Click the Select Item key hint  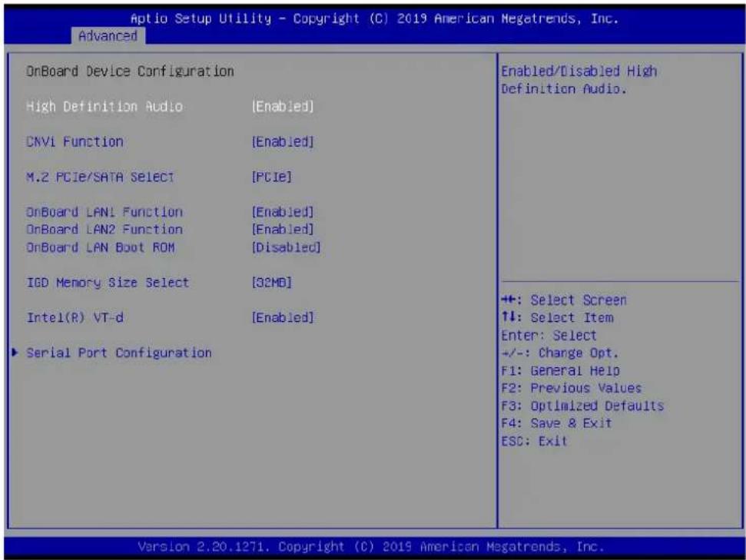pos(558,318)
